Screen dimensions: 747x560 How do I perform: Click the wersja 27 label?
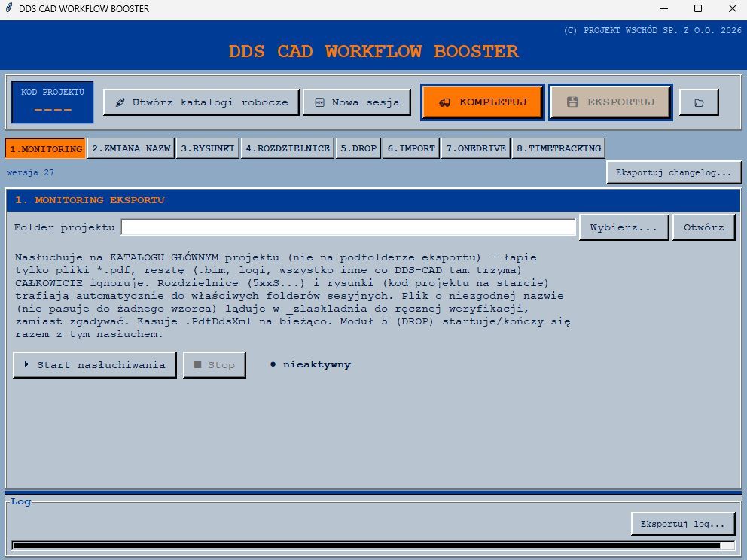click(30, 172)
